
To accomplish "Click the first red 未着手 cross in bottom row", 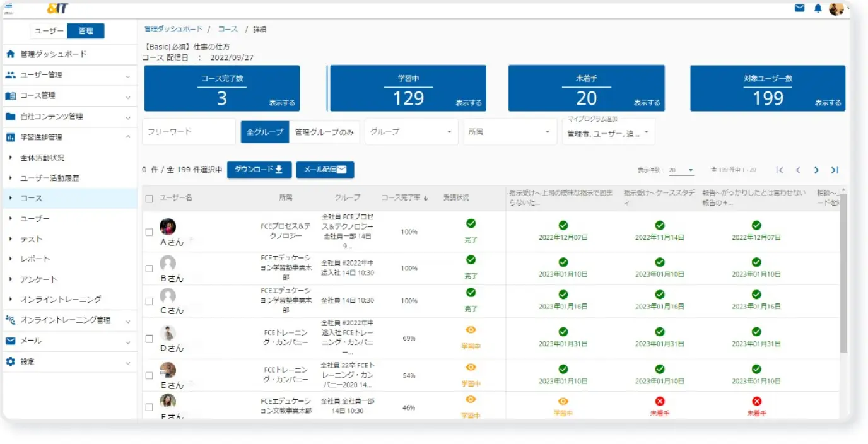I will (660, 401).
